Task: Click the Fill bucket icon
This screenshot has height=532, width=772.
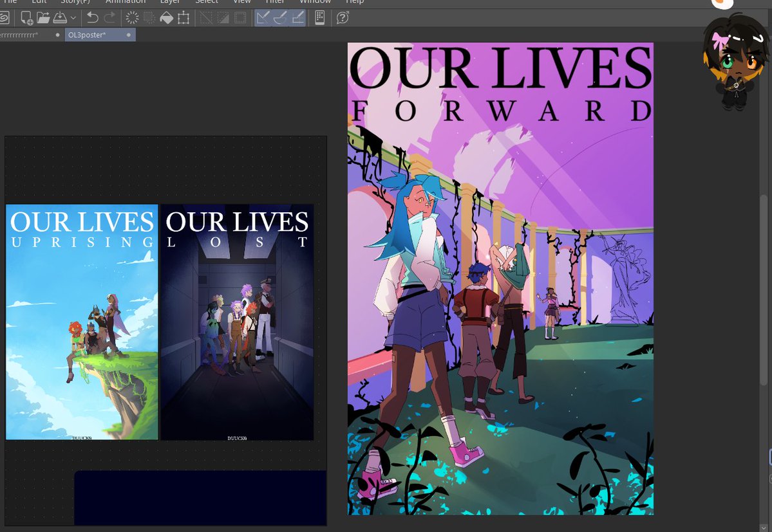Action: [x=166, y=18]
